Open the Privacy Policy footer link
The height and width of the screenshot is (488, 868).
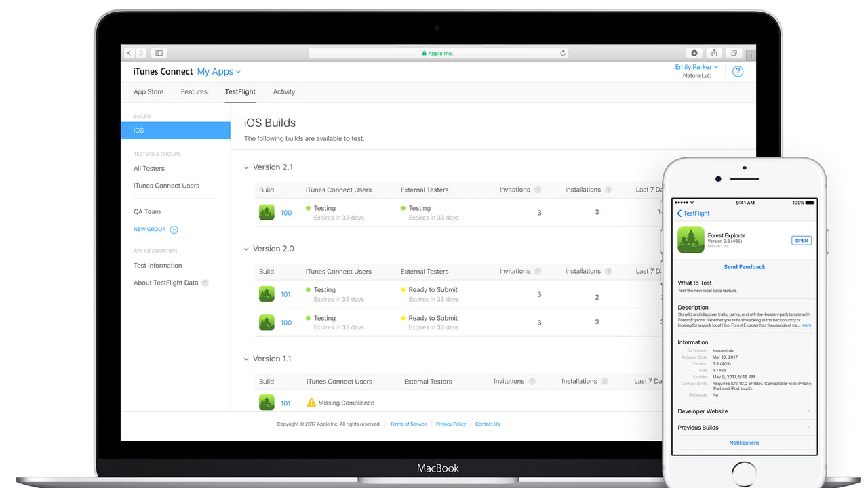(451, 424)
